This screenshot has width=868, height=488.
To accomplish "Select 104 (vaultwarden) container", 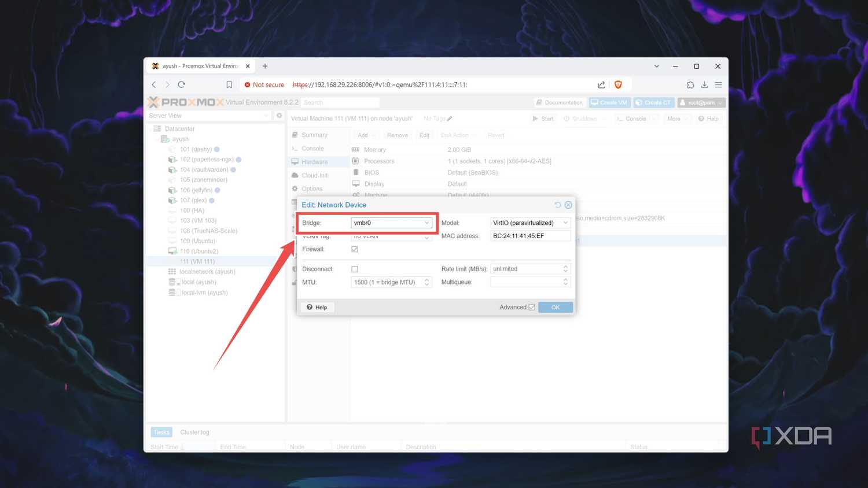I will (204, 169).
